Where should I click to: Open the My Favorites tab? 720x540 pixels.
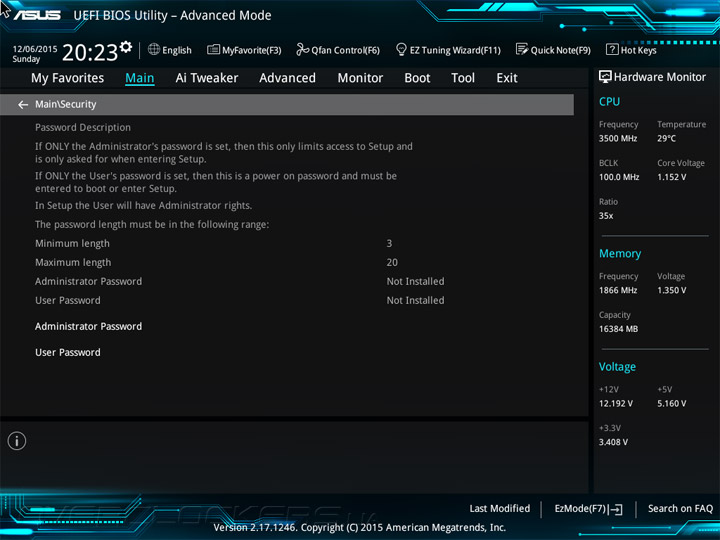pos(68,78)
